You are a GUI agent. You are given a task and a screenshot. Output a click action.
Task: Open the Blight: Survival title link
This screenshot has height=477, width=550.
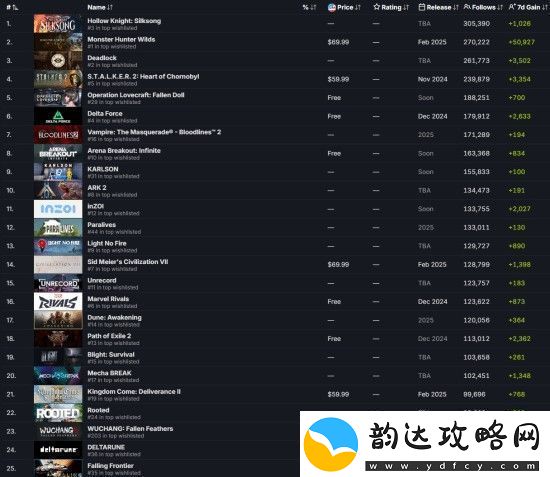click(x=111, y=355)
